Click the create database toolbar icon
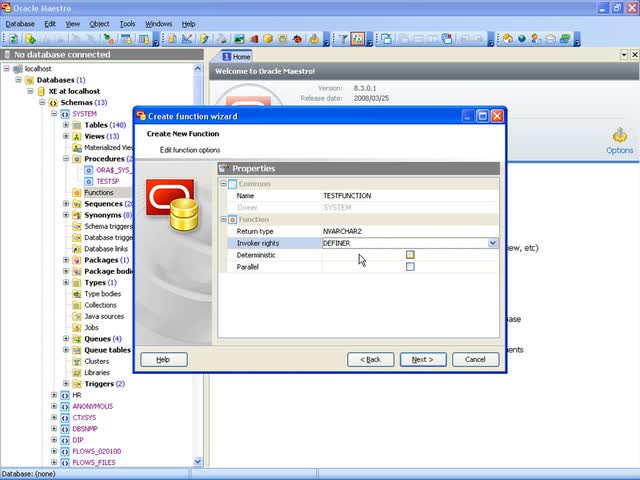 [x=30, y=39]
